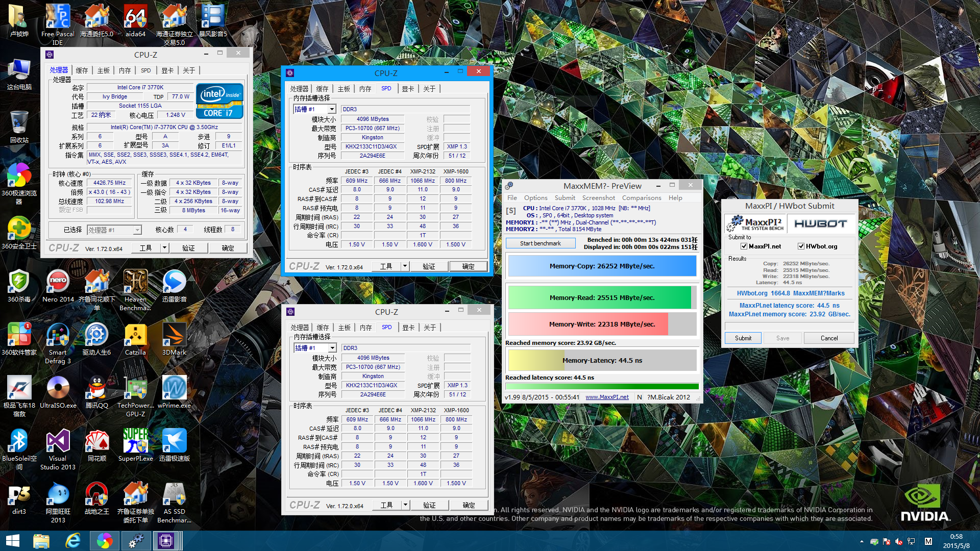Click HWbot.org 1664.8 MaxxMEM Marks text
Viewport: 980px width, 551px height.
pyautogui.click(x=790, y=293)
